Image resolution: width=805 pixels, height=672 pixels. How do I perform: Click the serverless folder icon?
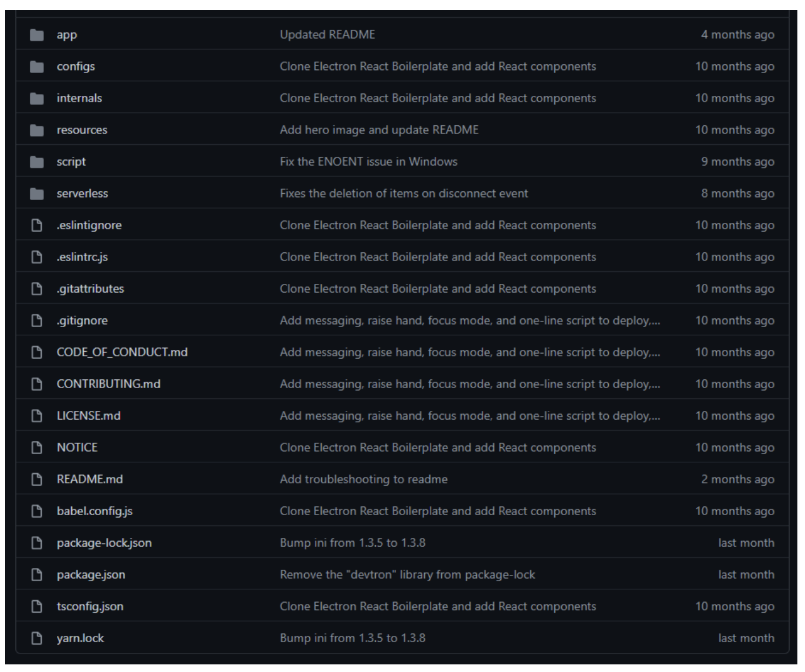point(37,194)
